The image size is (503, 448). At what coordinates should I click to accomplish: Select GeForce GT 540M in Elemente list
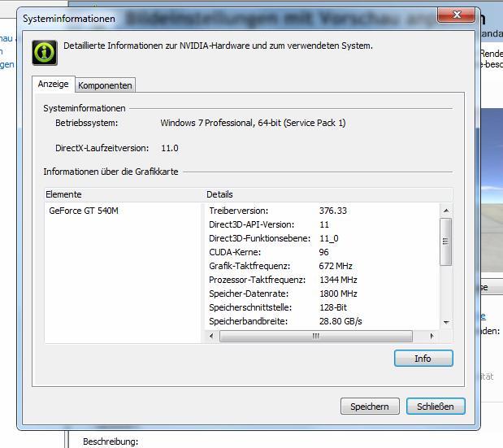point(84,211)
